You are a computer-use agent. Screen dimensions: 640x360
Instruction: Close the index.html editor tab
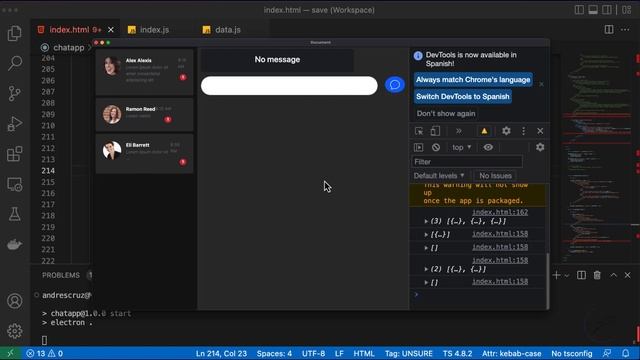coord(111,30)
